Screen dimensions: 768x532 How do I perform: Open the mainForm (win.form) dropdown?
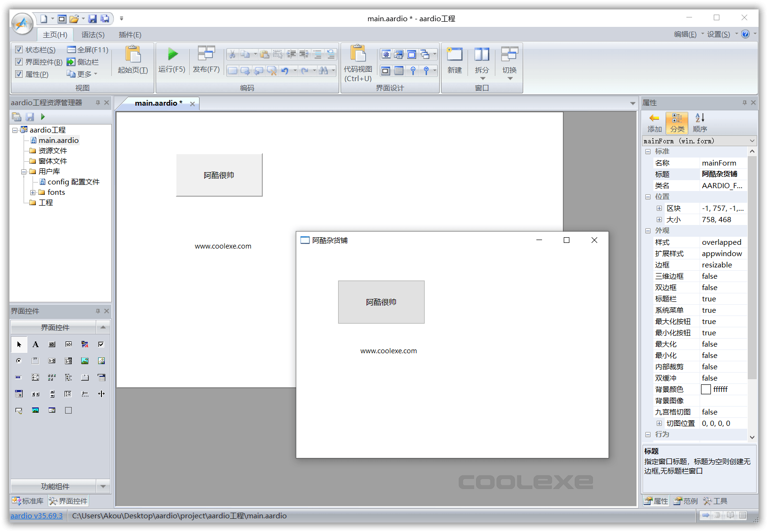pyautogui.click(x=750, y=141)
